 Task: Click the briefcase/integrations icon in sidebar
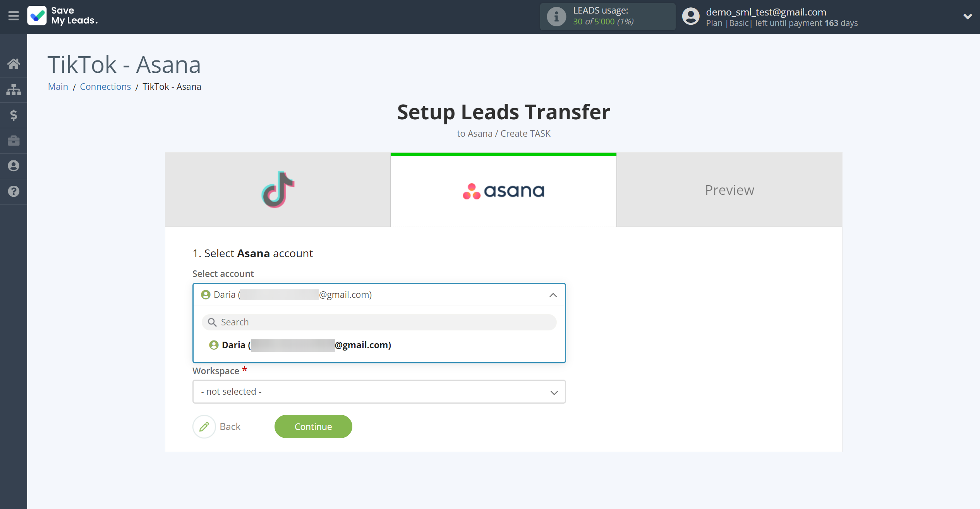point(14,140)
